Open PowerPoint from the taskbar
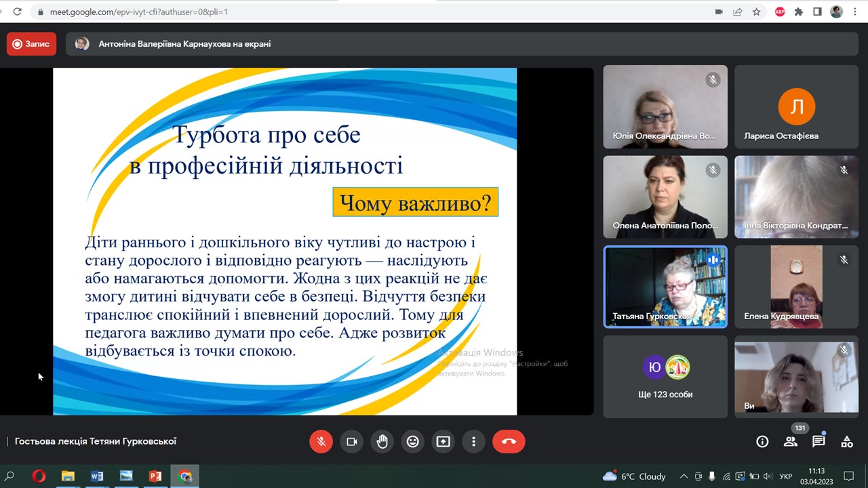 pyautogui.click(x=155, y=476)
